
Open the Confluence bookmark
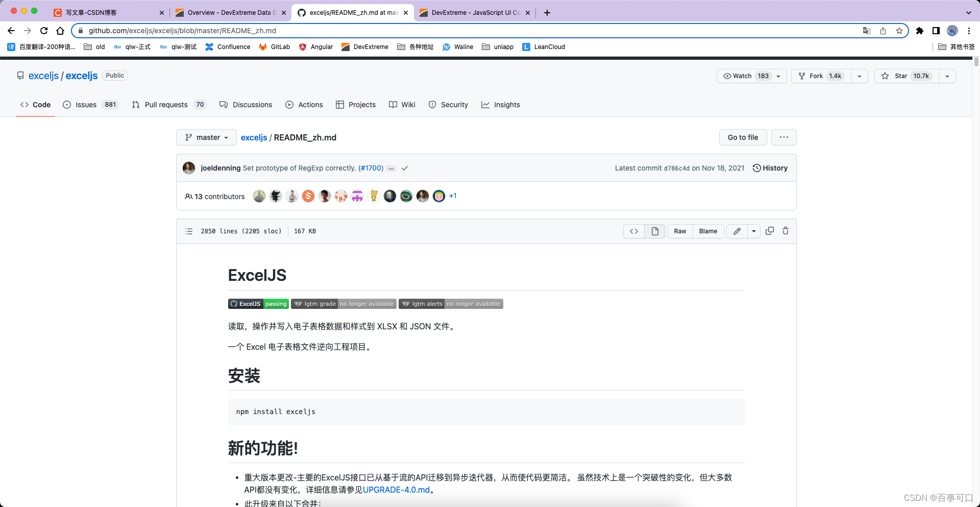click(x=228, y=47)
